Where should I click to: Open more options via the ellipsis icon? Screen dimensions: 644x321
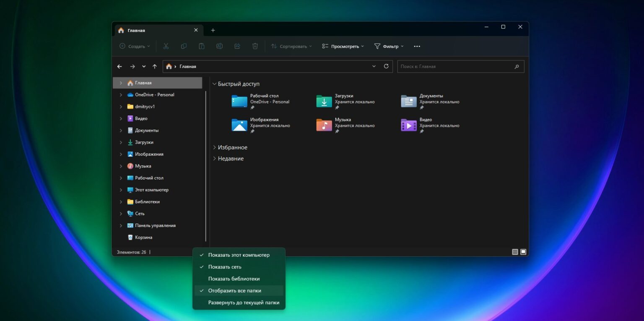tap(417, 46)
